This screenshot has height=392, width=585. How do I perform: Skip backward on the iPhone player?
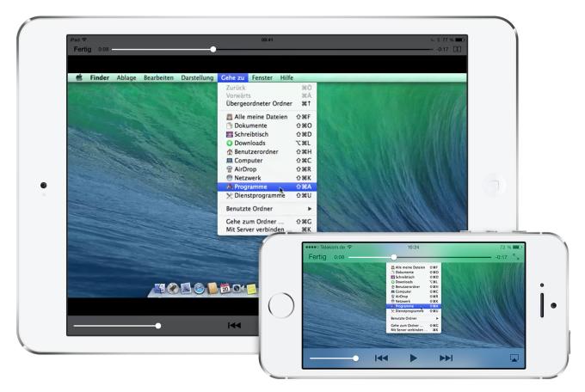381,358
